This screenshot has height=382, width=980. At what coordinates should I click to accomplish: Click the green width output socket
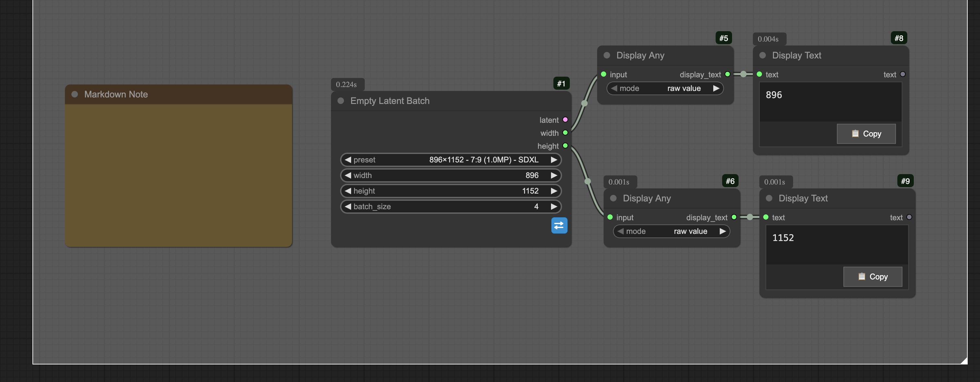tap(565, 133)
